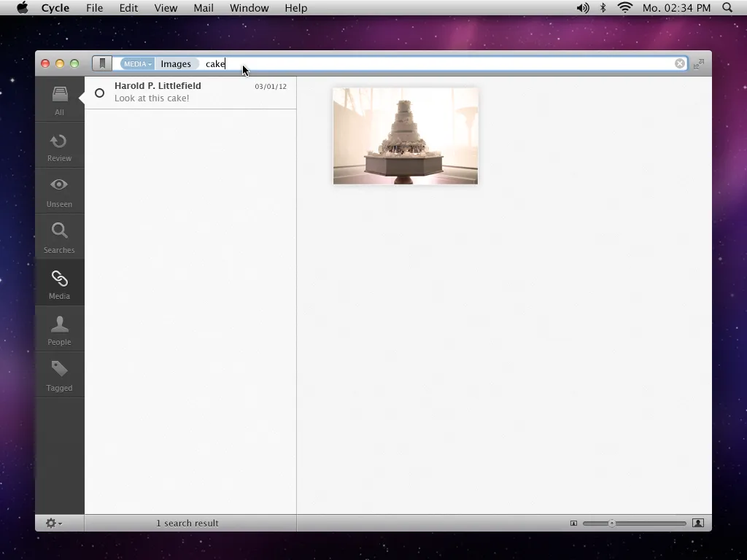This screenshot has height=560, width=747.
Task: Click the clock showing Mo. 02:34 PM
Action: [676, 7]
